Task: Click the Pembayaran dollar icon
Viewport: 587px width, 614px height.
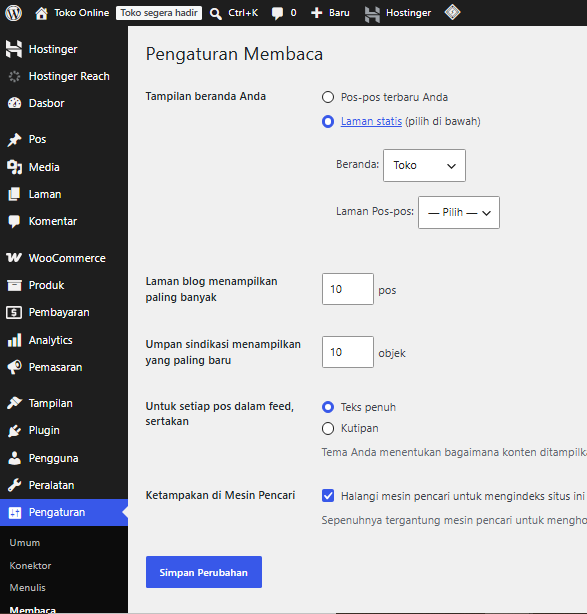Action: tap(14, 312)
